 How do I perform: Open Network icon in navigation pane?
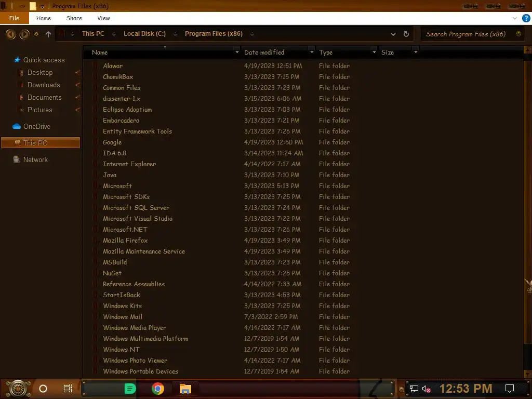point(17,160)
